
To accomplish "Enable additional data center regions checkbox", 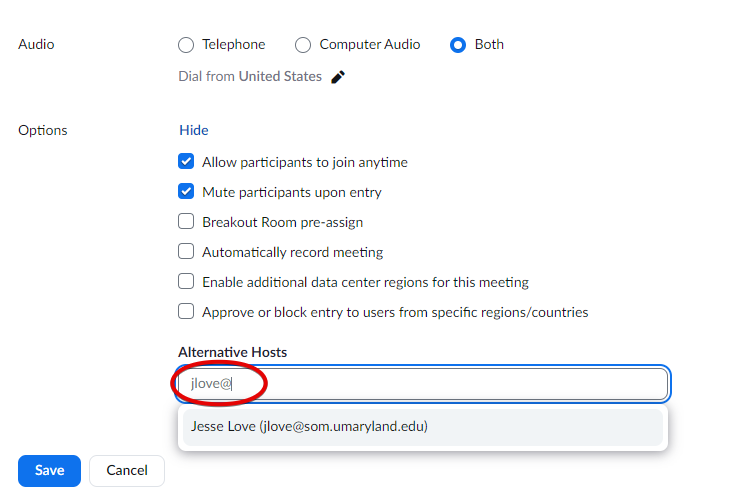I will 186,282.
